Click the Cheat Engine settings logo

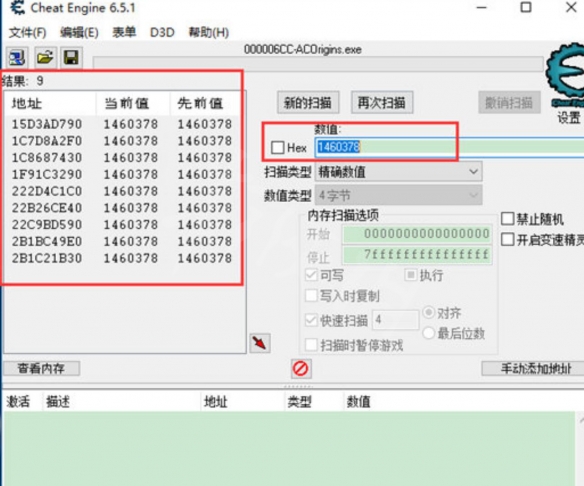point(565,74)
